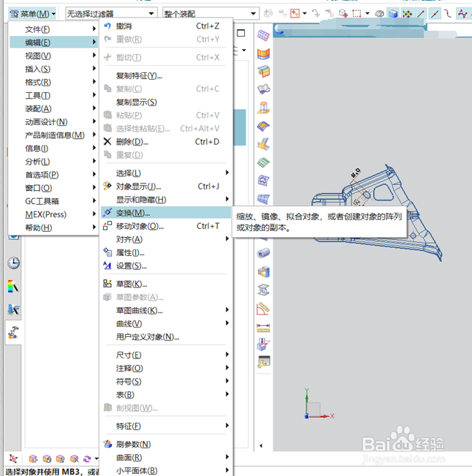The height and width of the screenshot is (476, 472).
Task: Select the 编辑(E) menu entry
Action: pyautogui.click(x=53, y=42)
